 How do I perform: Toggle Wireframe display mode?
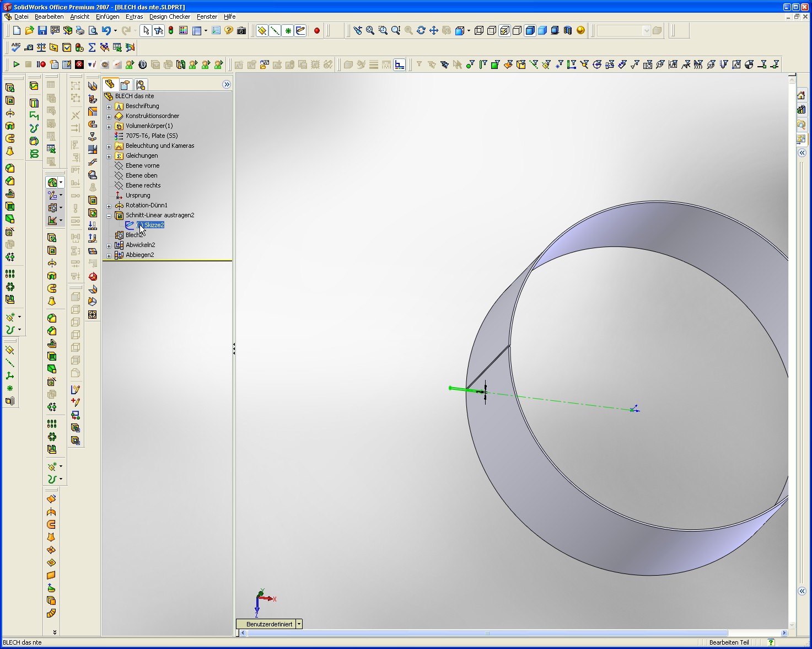[x=479, y=31]
